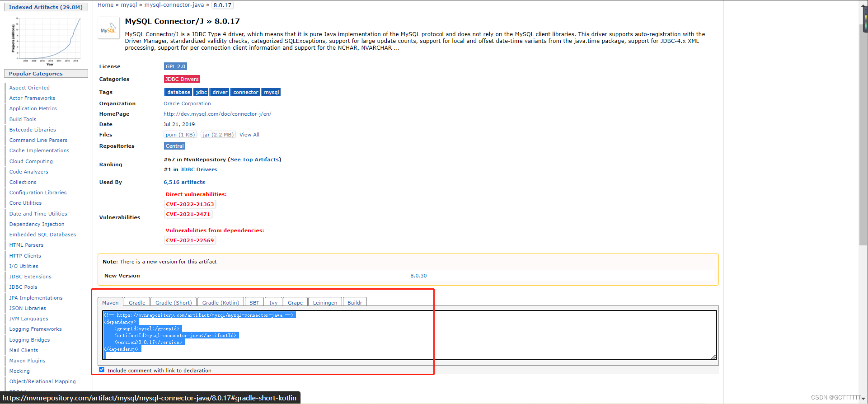Open Object/Relational Mapping category

coord(42,381)
